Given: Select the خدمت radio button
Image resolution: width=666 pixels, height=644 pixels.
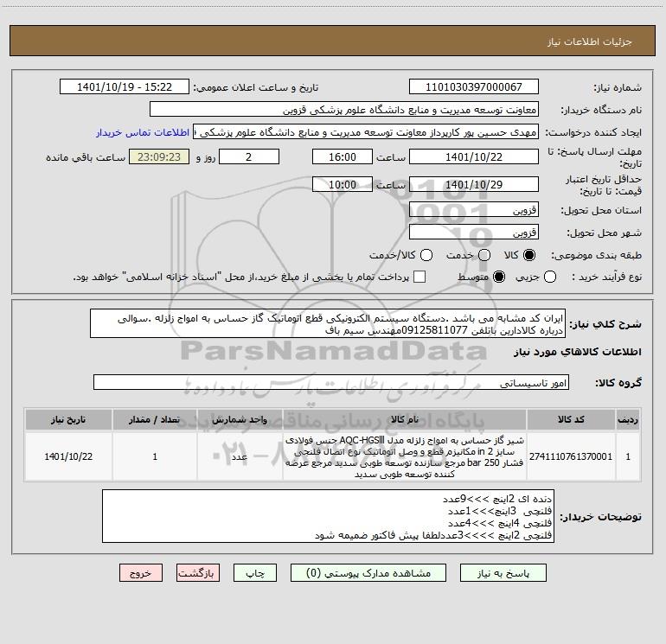Looking at the screenshot, I should coord(484,255).
